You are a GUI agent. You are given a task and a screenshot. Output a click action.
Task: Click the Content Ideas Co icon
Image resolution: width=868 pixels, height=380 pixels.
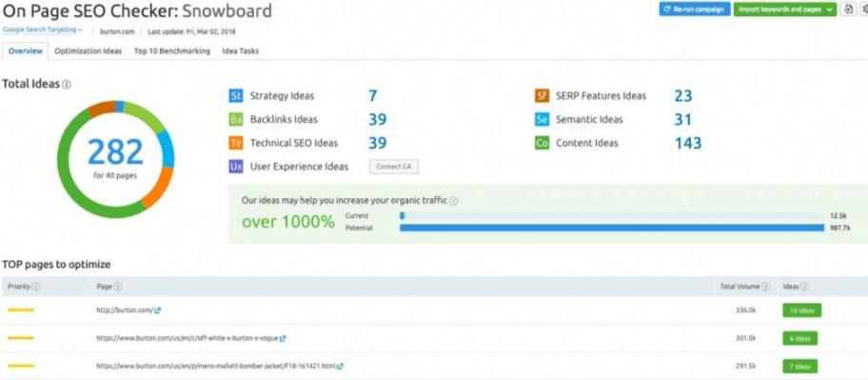point(542,143)
